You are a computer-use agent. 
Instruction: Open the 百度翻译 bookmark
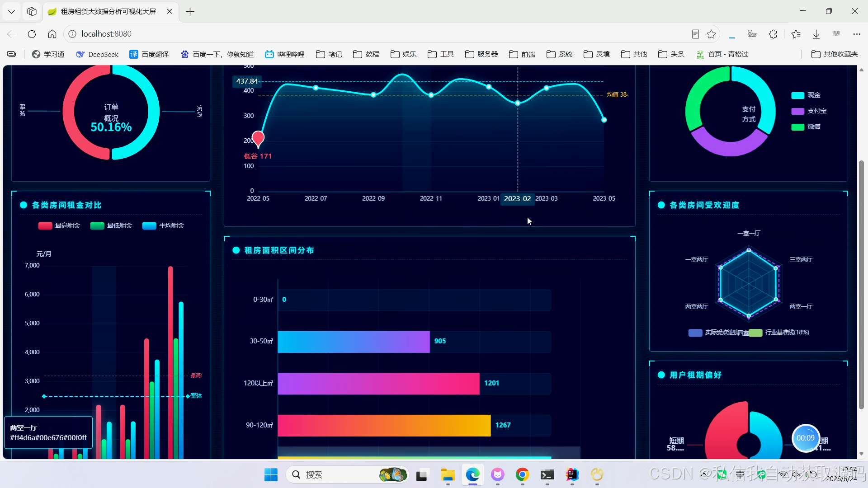[x=149, y=54]
